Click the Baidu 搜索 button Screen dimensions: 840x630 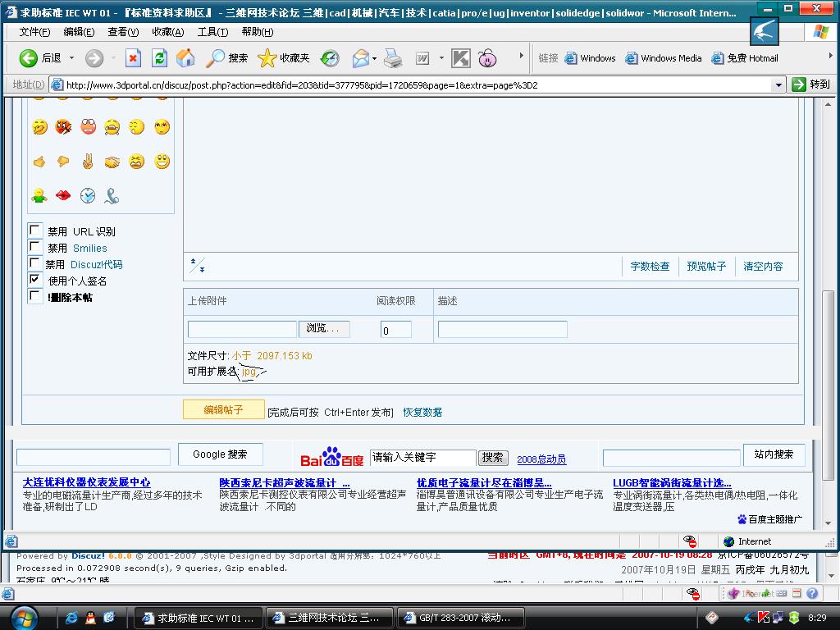click(x=493, y=458)
